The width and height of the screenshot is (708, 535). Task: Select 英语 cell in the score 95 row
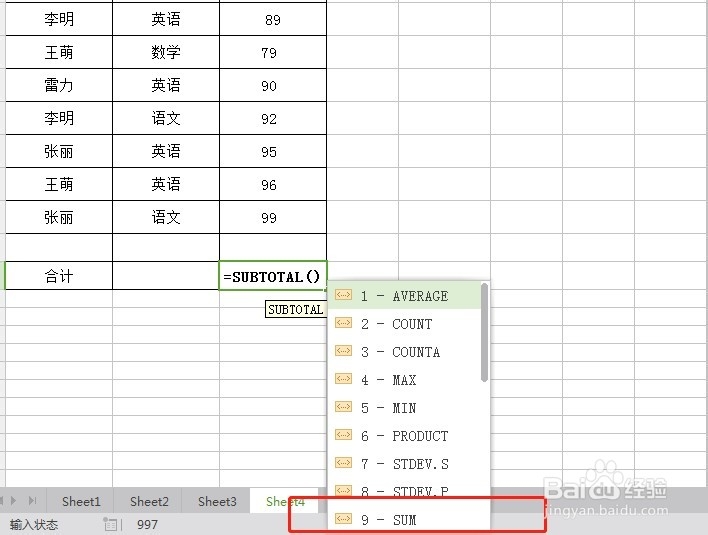pos(166,151)
